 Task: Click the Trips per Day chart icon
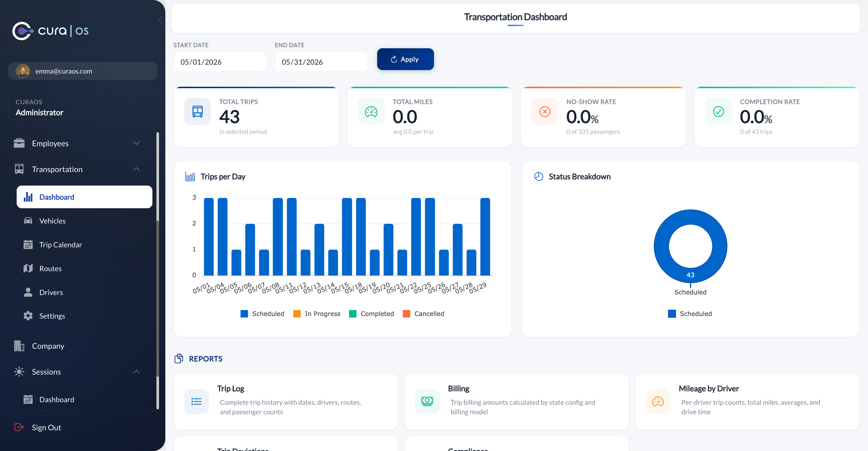(190, 176)
